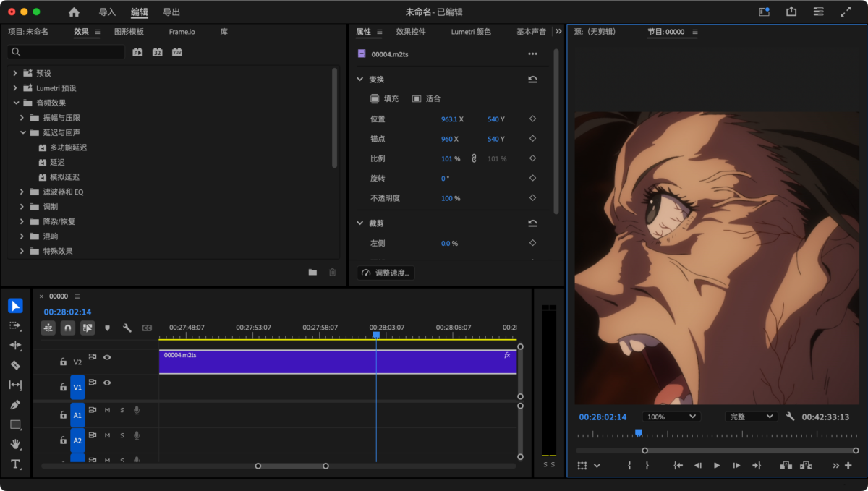The image size is (868, 491).
Task: Solo track A2 with S button
Action: 122,435
